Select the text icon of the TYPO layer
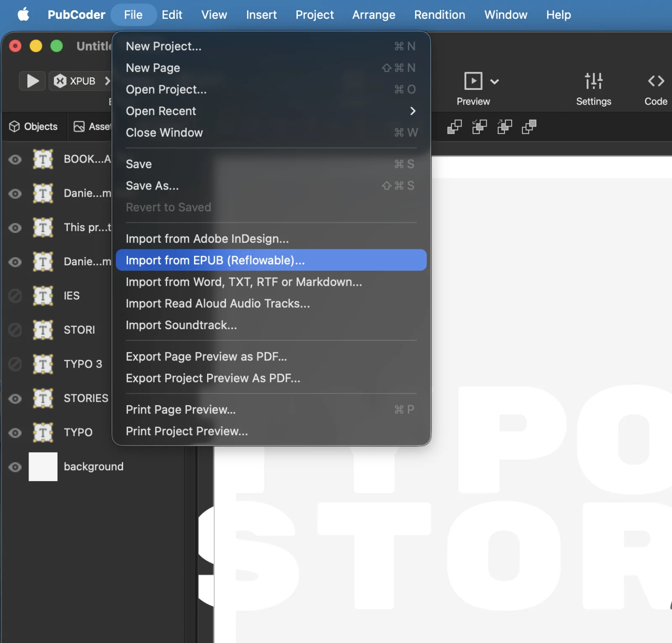 43,432
